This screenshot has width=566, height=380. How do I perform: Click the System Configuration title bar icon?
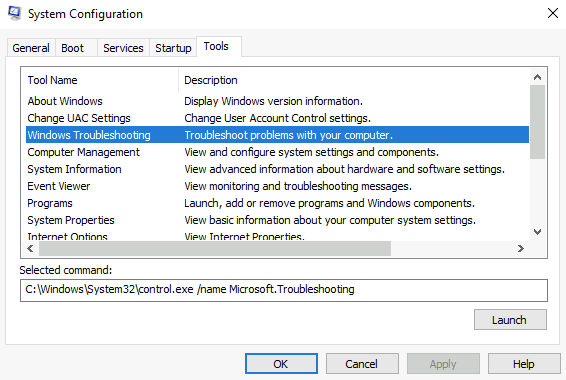tap(14, 14)
